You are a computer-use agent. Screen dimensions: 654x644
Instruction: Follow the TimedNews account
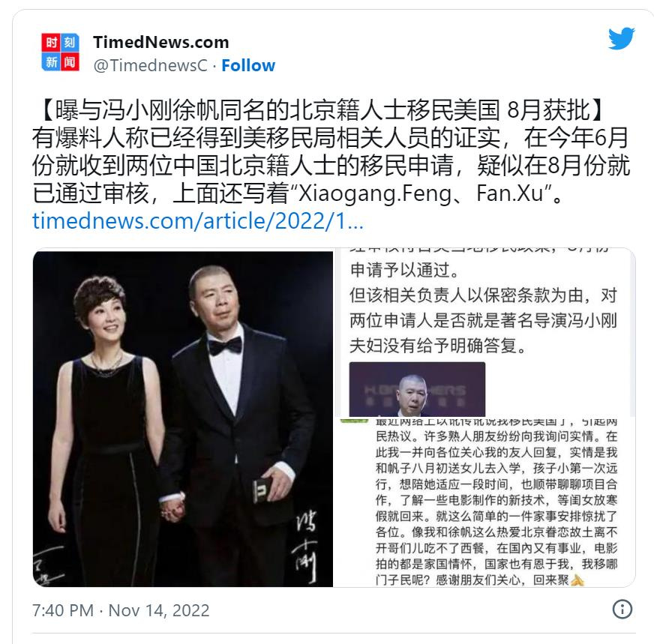click(x=248, y=65)
